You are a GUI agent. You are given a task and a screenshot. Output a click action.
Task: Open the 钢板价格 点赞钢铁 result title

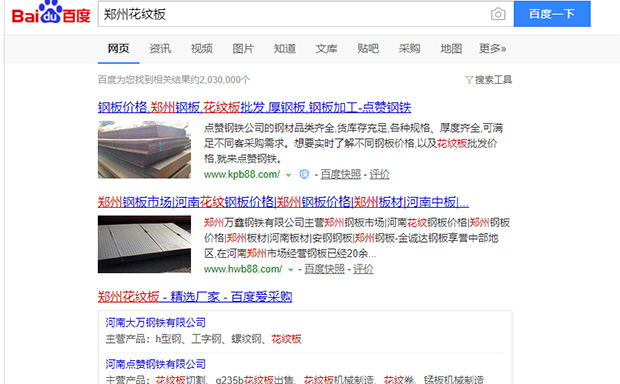[255, 107]
